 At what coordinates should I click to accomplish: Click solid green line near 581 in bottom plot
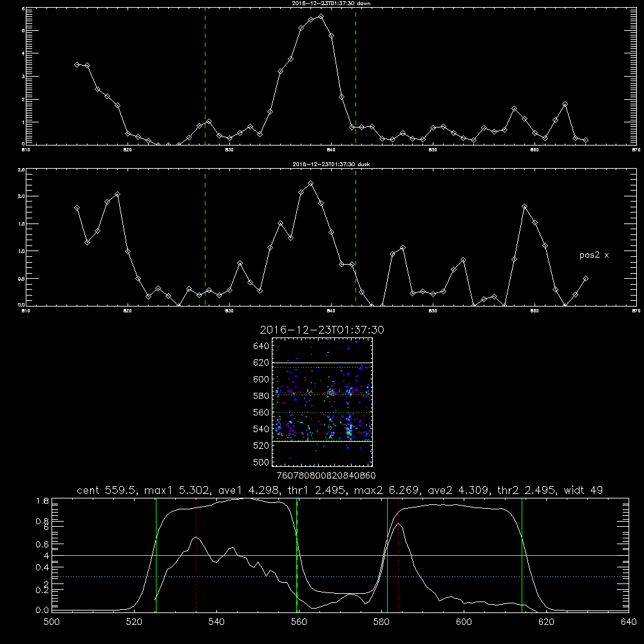click(x=387, y=555)
